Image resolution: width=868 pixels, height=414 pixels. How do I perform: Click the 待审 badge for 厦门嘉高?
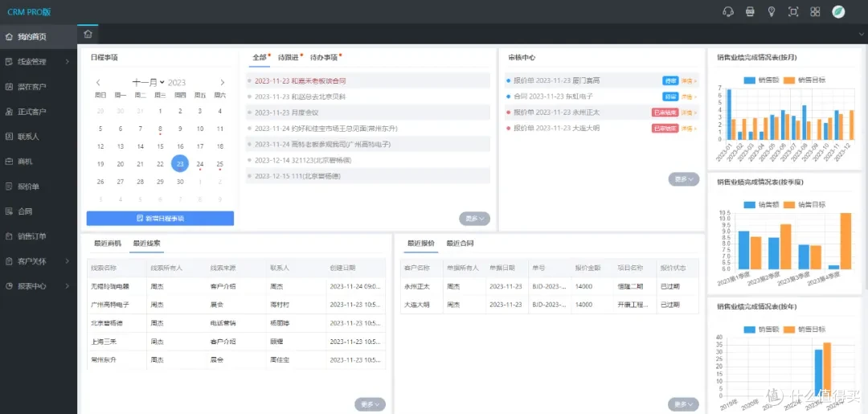(670, 81)
